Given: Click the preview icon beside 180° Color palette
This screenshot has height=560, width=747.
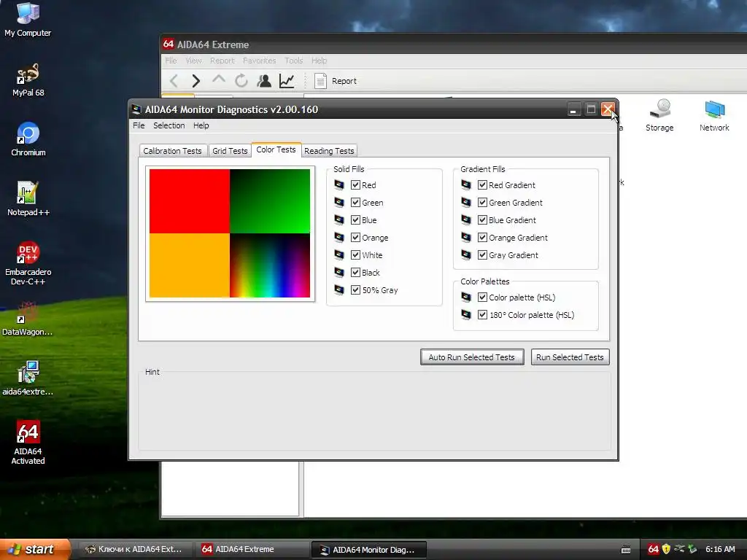Looking at the screenshot, I should pyautogui.click(x=466, y=315).
